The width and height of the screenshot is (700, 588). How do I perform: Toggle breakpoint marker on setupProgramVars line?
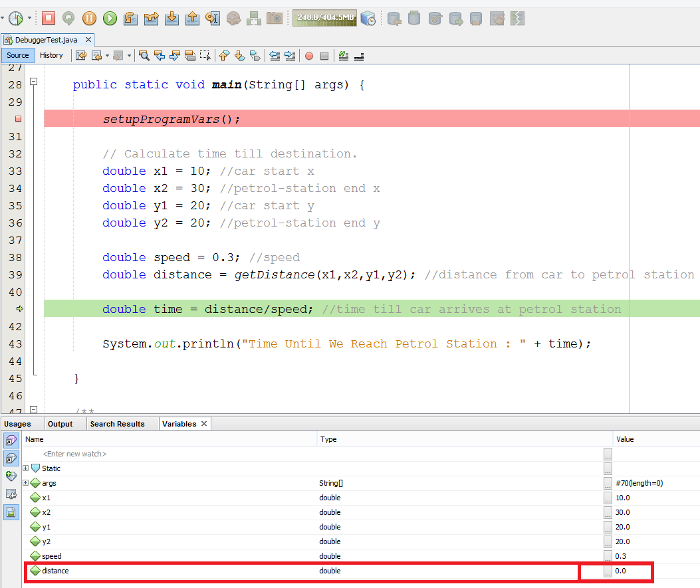coord(18,120)
